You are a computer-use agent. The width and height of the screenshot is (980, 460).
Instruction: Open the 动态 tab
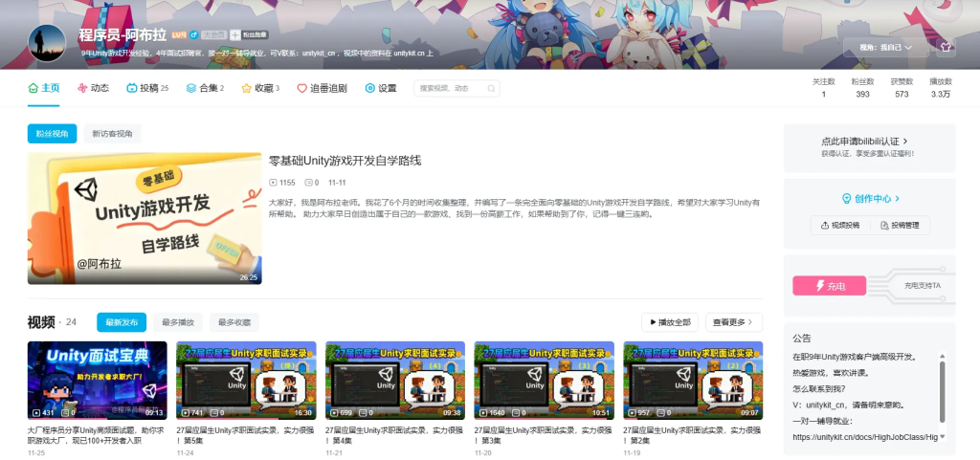93,88
